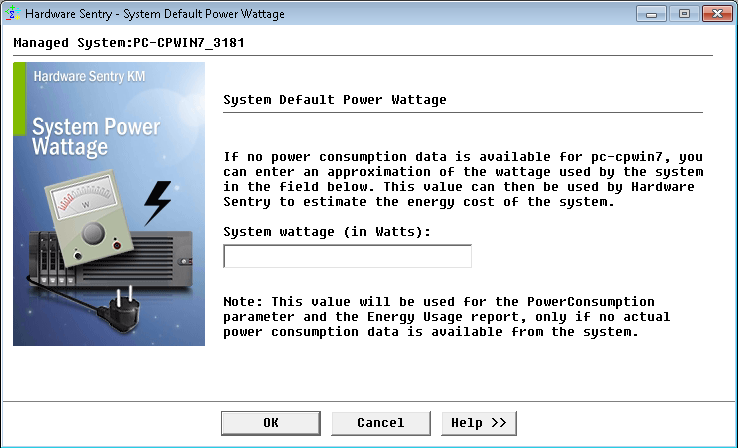Click the power plug illustration
The width and height of the screenshot is (738, 448).
[126, 303]
